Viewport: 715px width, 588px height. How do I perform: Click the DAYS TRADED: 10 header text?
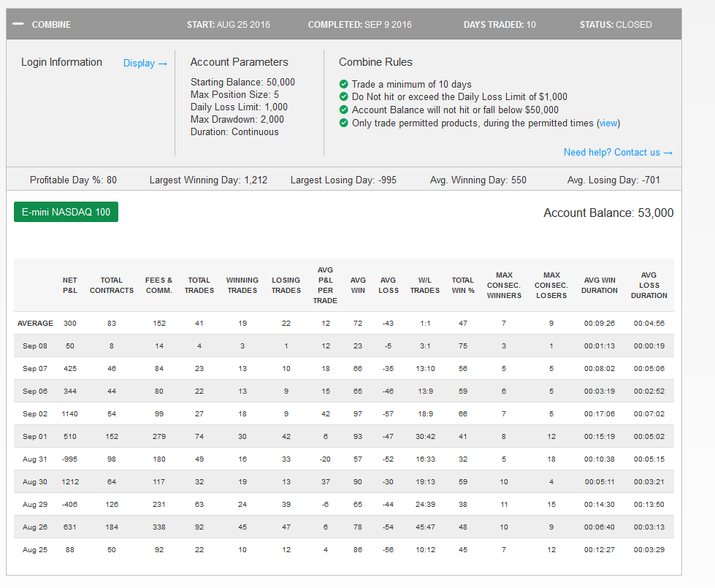click(x=500, y=25)
